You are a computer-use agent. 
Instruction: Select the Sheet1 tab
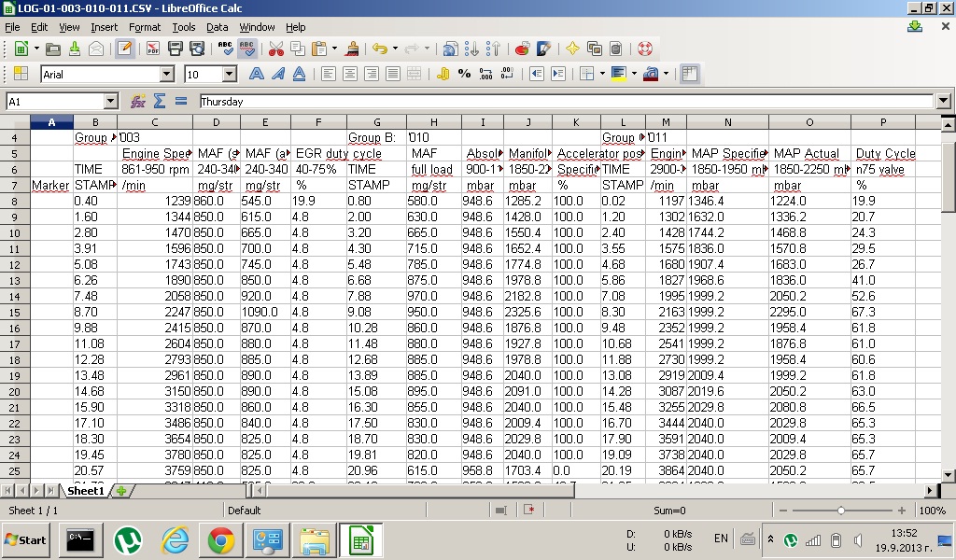(86, 490)
